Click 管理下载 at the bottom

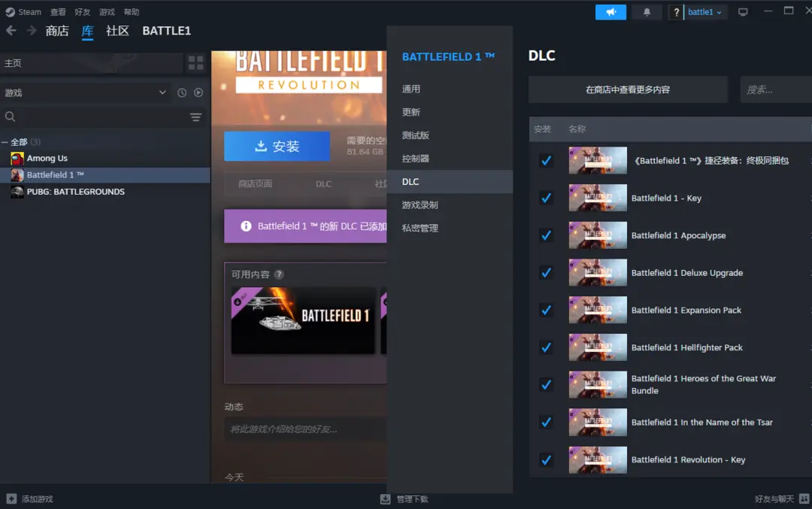pos(412,498)
